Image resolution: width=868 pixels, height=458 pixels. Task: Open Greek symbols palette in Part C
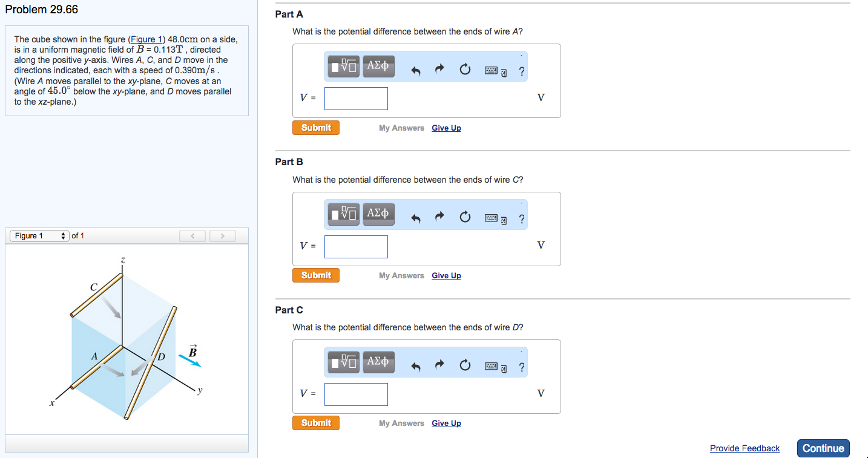[378, 362]
